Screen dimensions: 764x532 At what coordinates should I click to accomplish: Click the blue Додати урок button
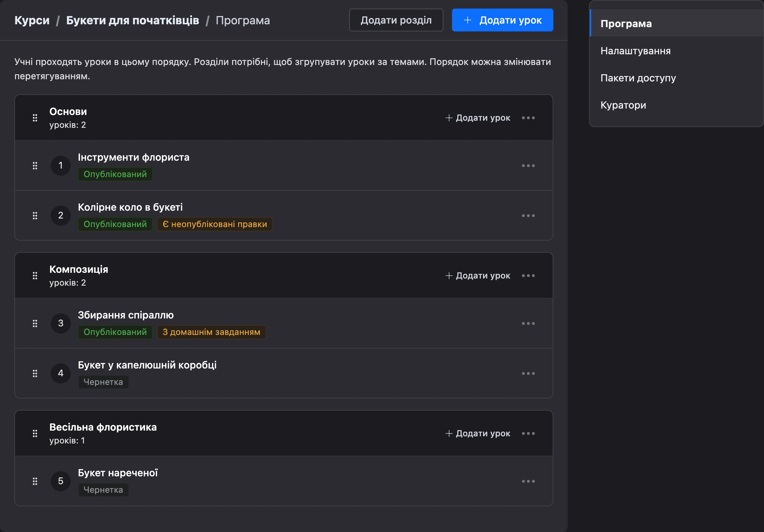[x=502, y=20]
